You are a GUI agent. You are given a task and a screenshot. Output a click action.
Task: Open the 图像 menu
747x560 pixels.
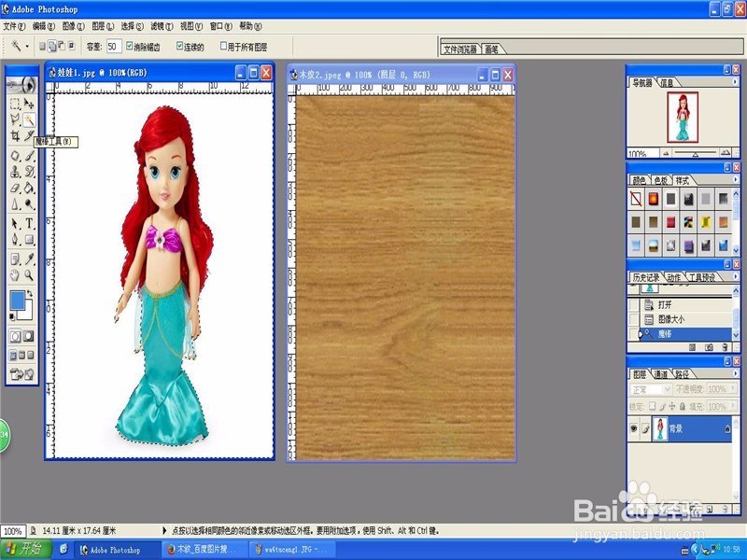[74, 26]
